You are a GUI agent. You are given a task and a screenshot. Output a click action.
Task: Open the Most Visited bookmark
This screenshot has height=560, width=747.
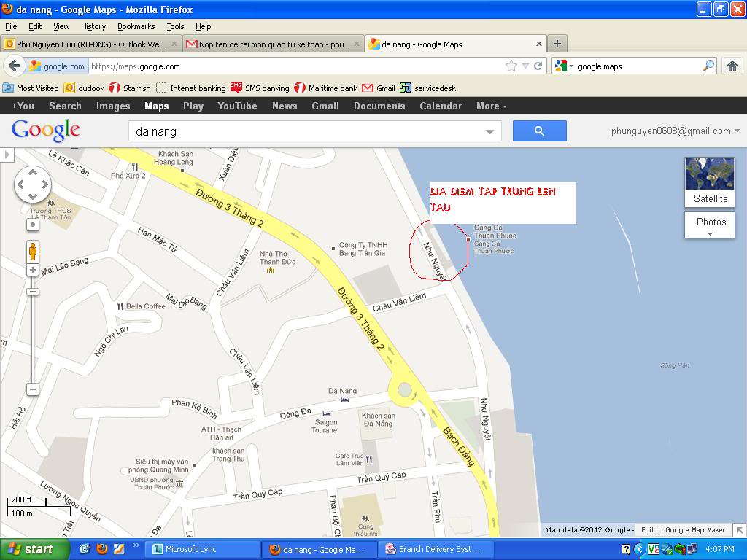[31, 87]
